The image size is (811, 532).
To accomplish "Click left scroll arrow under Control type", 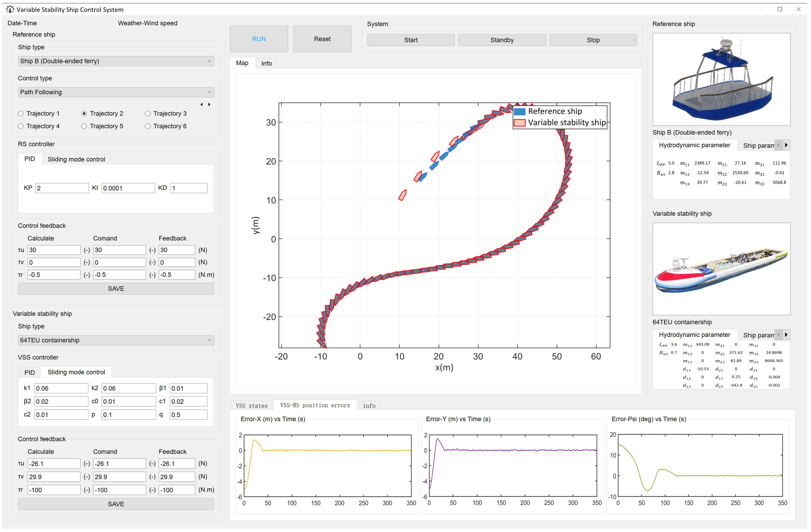I will coord(201,105).
